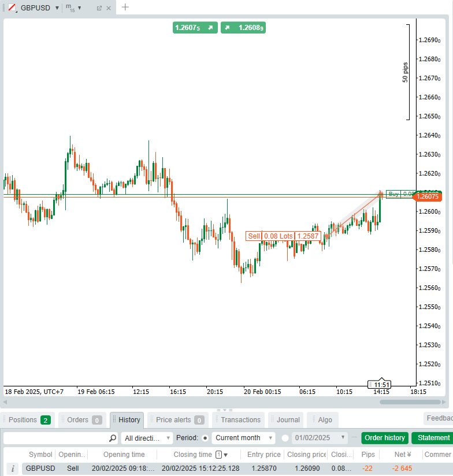This screenshot has width=453, height=476.
Task: Click the 50 pips scale ruler
Action: (406, 72)
